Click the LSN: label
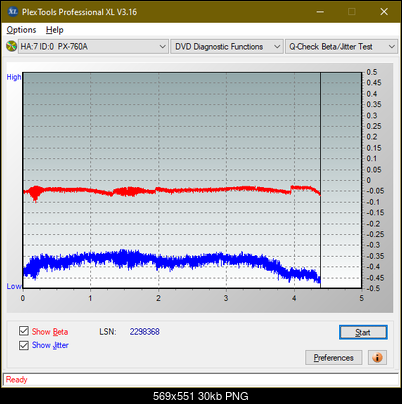The width and height of the screenshot is (402, 404). click(x=108, y=332)
